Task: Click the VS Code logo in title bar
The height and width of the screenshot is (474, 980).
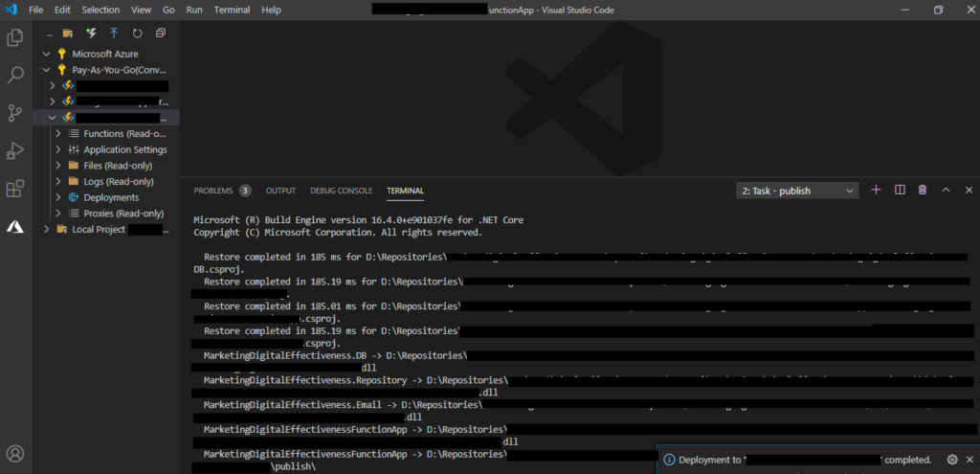Action: 11,10
